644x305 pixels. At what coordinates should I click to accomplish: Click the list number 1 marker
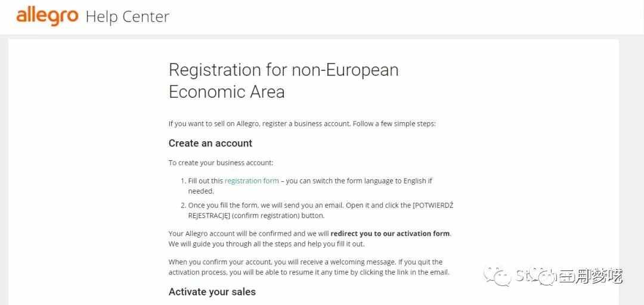click(x=182, y=180)
